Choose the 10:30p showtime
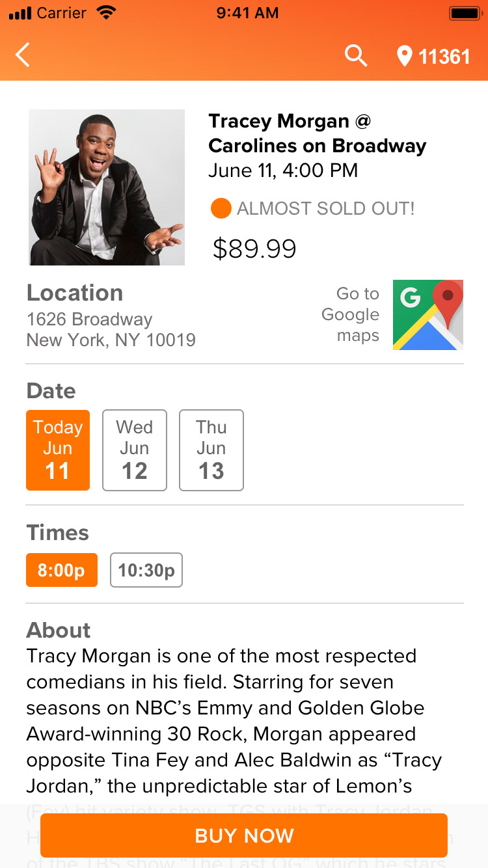This screenshot has width=488, height=868. [x=146, y=570]
